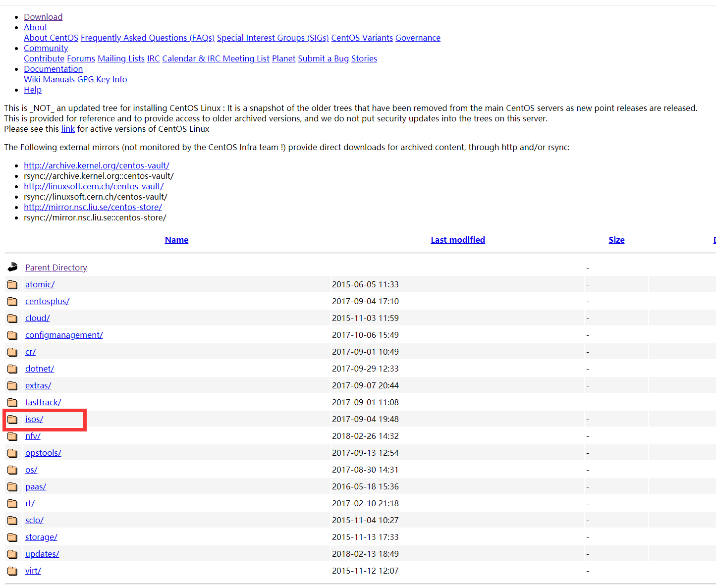Viewport: 716px width, 588px height.
Task: Open the http linuxsoft.cern.ch centos-vault mirror
Action: pos(94,186)
